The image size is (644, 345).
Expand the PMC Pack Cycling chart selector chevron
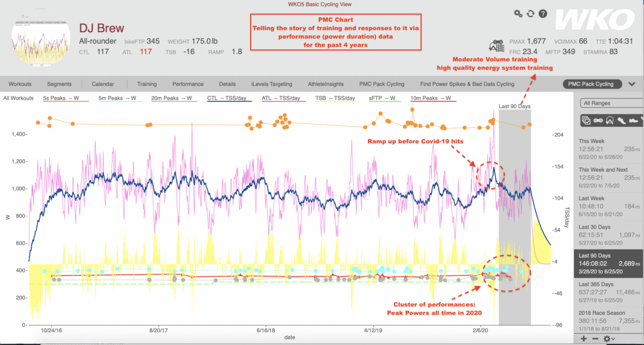632,84
